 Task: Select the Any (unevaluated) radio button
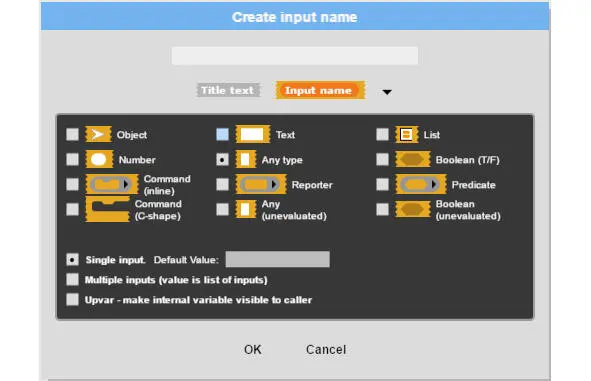click(222, 209)
